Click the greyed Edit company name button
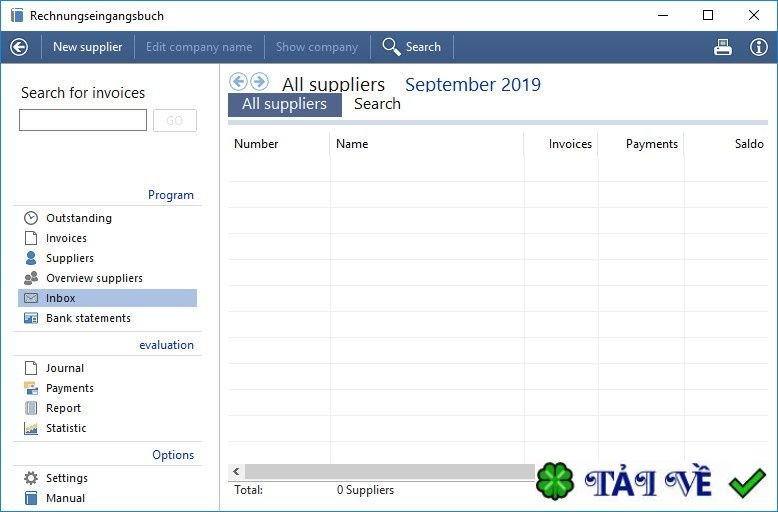The height and width of the screenshot is (512, 778). tap(199, 47)
